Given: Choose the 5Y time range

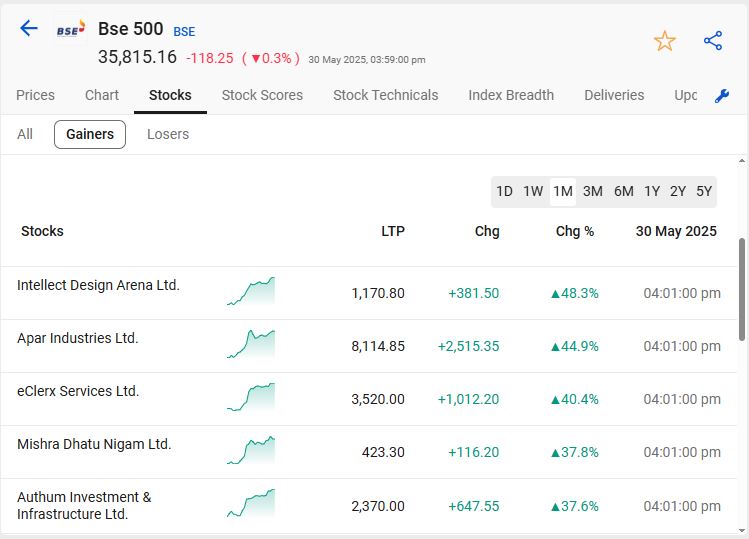Looking at the screenshot, I should (704, 191).
